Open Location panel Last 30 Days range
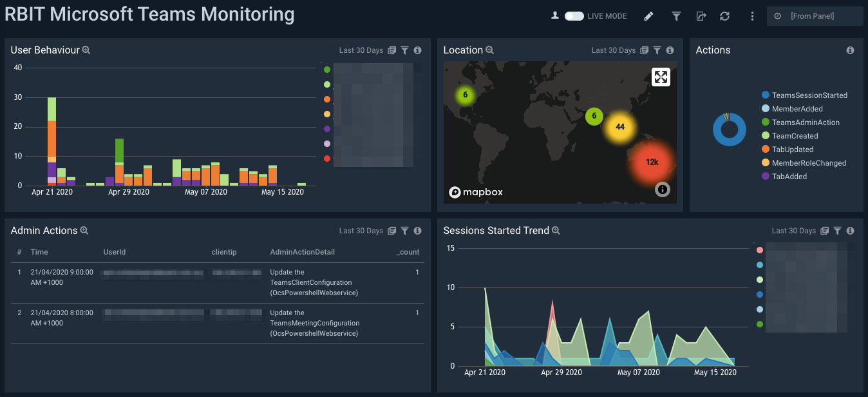This screenshot has height=397, width=868. [x=614, y=50]
